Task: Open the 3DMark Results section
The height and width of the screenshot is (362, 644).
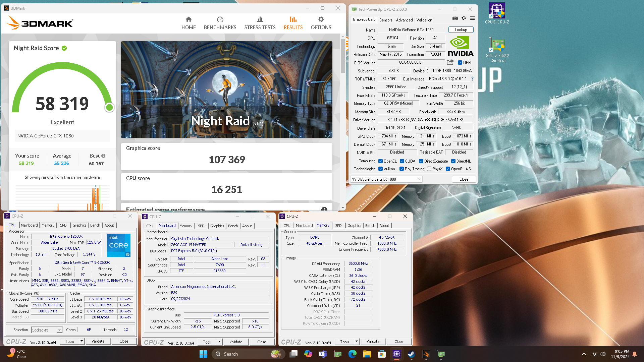Action: (293, 23)
